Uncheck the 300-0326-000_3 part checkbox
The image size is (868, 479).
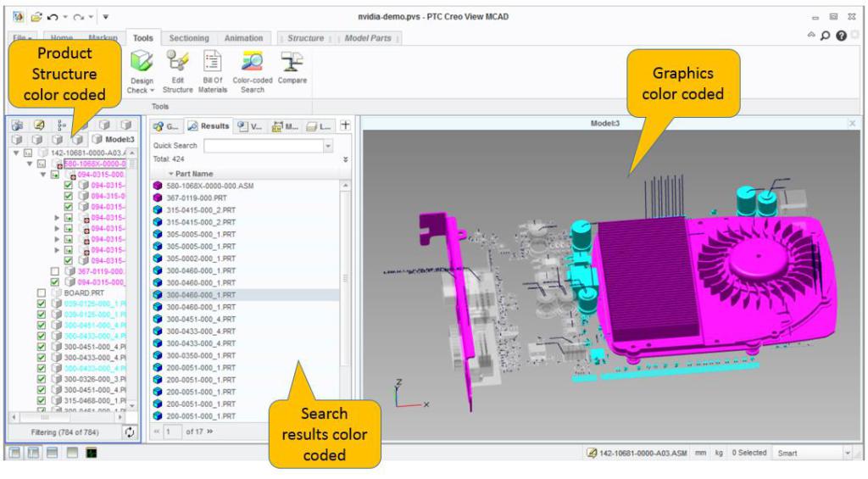coord(42,378)
